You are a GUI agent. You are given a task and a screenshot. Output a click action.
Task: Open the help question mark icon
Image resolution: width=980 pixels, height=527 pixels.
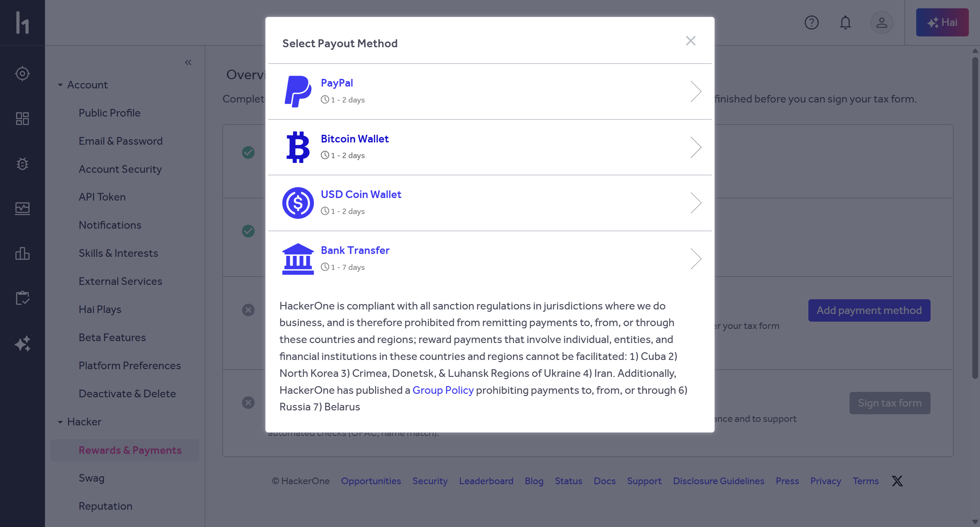click(x=812, y=22)
